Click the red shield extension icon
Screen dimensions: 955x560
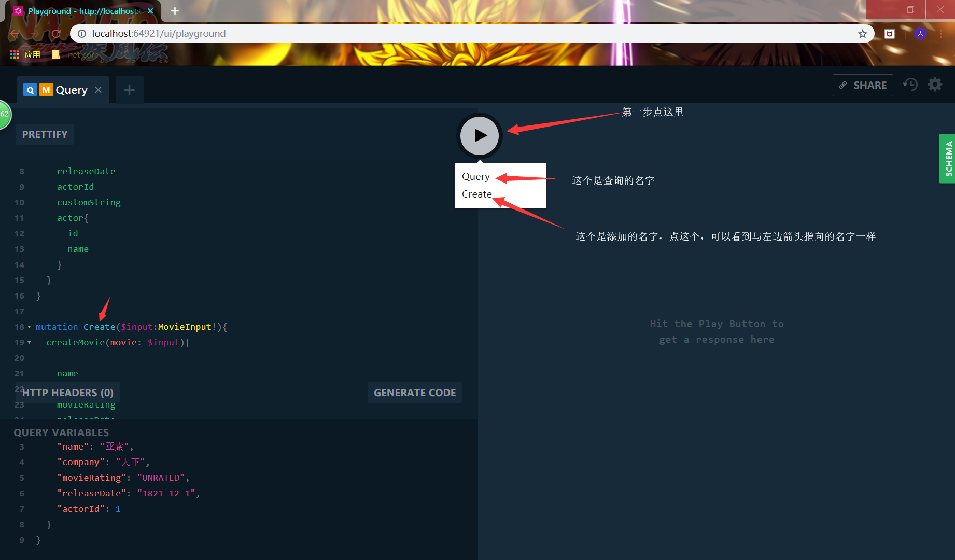(890, 34)
